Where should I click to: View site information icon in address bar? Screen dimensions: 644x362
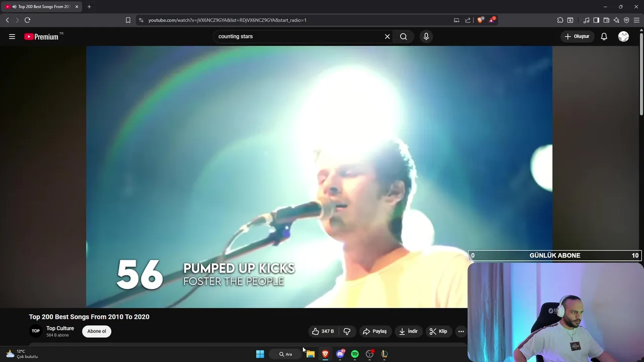click(x=141, y=20)
